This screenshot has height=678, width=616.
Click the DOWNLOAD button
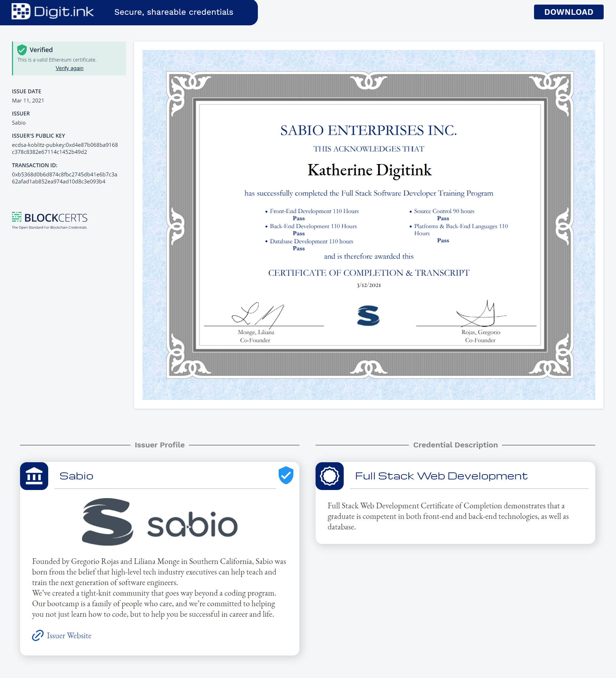coord(569,12)
